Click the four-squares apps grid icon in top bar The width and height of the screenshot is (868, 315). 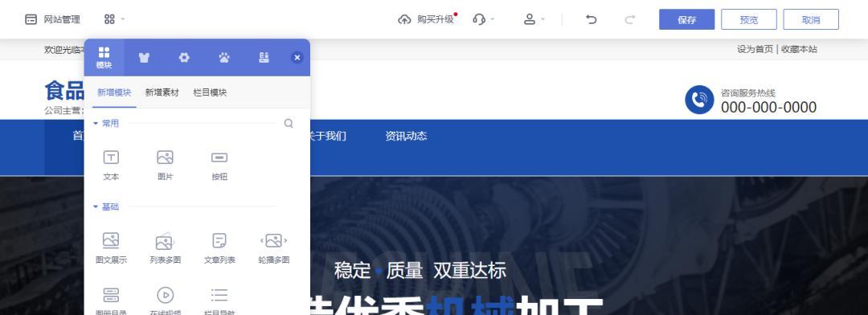tap(109, 19)
